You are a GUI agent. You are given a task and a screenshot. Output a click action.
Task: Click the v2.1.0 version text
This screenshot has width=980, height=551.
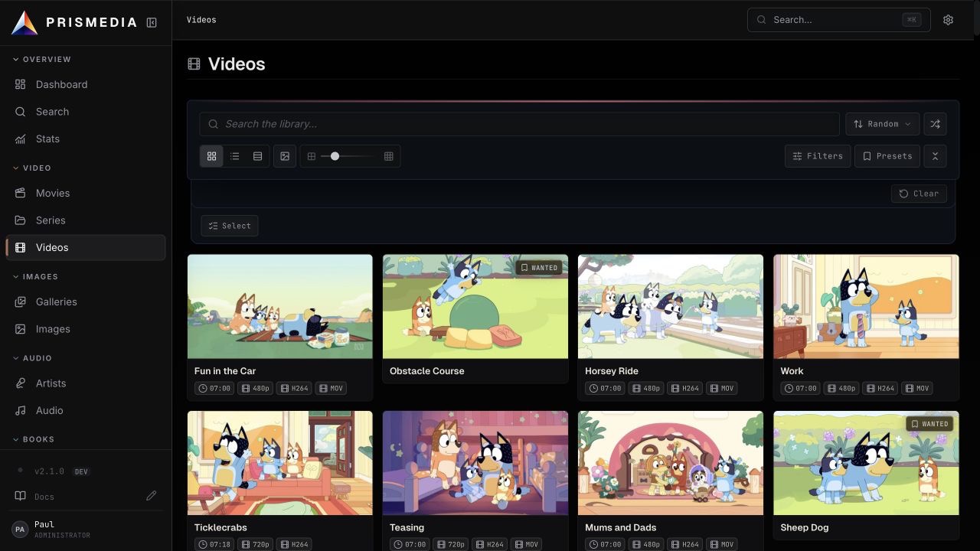click(49, 471)
